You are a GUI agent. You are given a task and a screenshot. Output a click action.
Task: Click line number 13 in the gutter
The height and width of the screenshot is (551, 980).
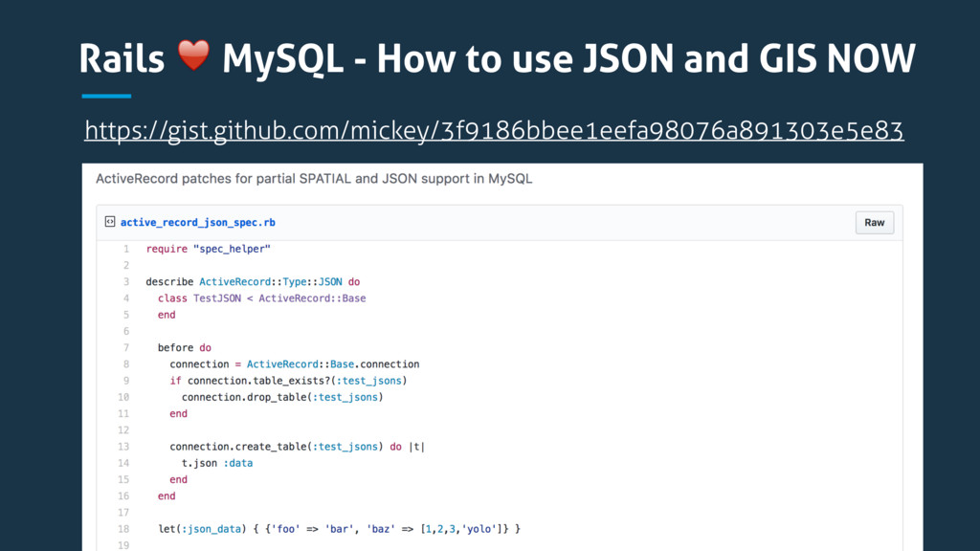click(x=123, y=447)
